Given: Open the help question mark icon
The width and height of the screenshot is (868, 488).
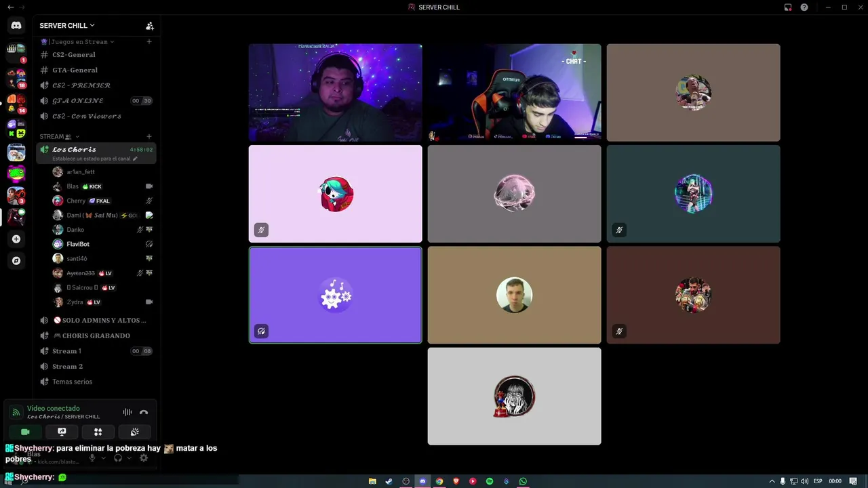Looking at the screenshot, I should (x=804, y=7).
